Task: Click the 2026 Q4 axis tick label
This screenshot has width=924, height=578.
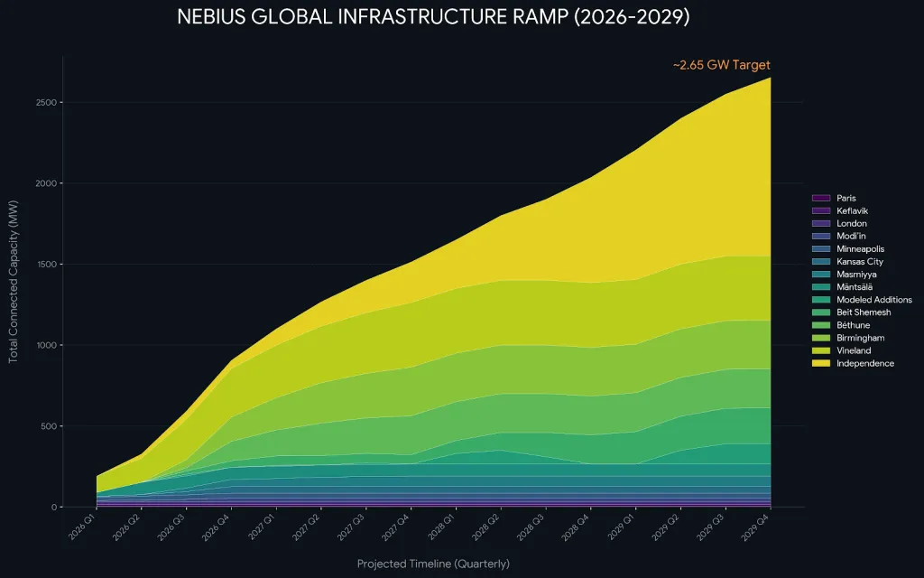Action: 216,527
